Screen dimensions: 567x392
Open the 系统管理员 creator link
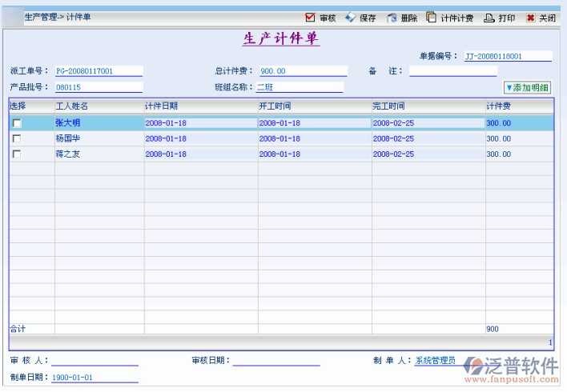pyautogui.click(x=435, y=361)
